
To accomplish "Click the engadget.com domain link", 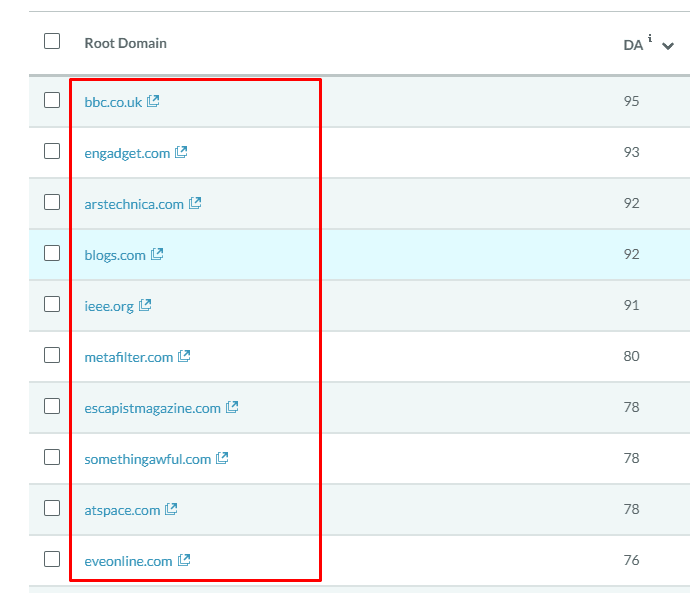I will pos(127,153).
